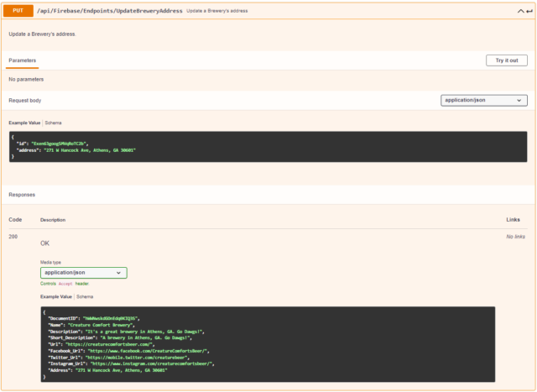This screenshot has height=392, width=537.
Task: Click the 200 response code
Action: 13,237
